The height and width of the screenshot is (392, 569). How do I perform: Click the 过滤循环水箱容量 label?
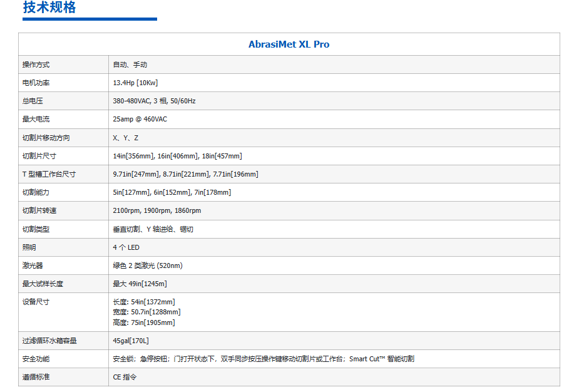tap(49, 341)
